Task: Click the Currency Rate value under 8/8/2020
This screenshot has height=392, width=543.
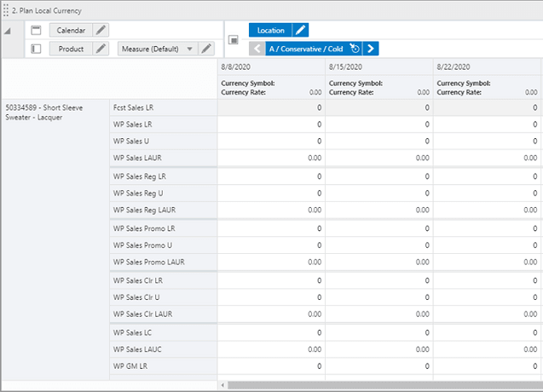Action: (x=315, y=92)
